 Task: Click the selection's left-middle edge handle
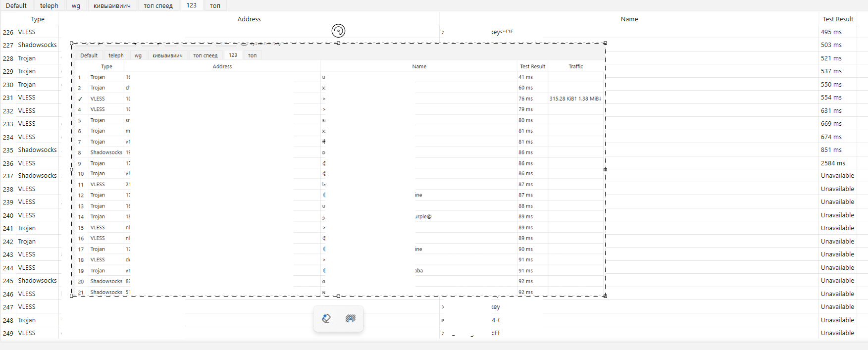72,169
